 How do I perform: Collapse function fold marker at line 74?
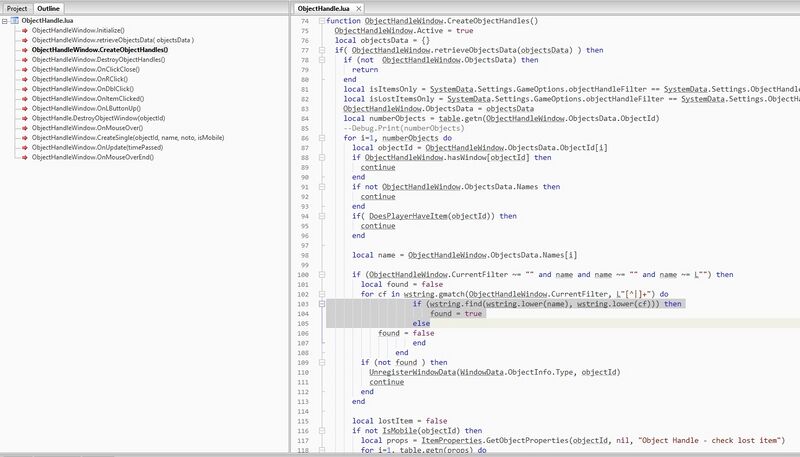pyautogui.click(x=322, y=21)
